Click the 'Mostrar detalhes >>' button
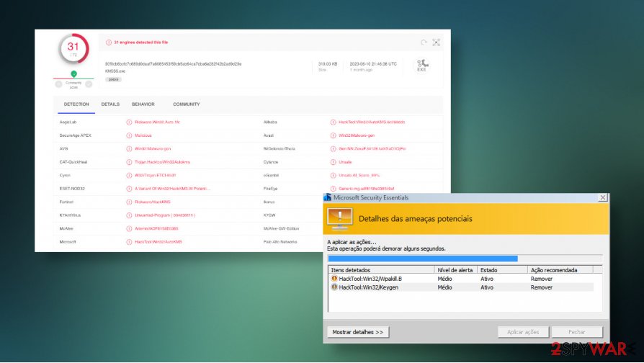 [358, 332]
